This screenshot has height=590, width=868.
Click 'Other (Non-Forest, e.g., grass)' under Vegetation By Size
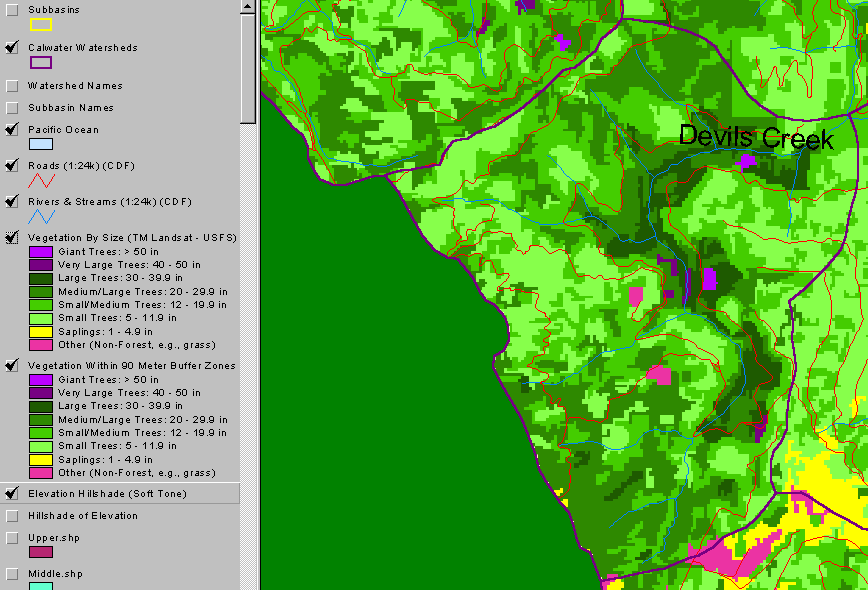(x=137, y=345)
